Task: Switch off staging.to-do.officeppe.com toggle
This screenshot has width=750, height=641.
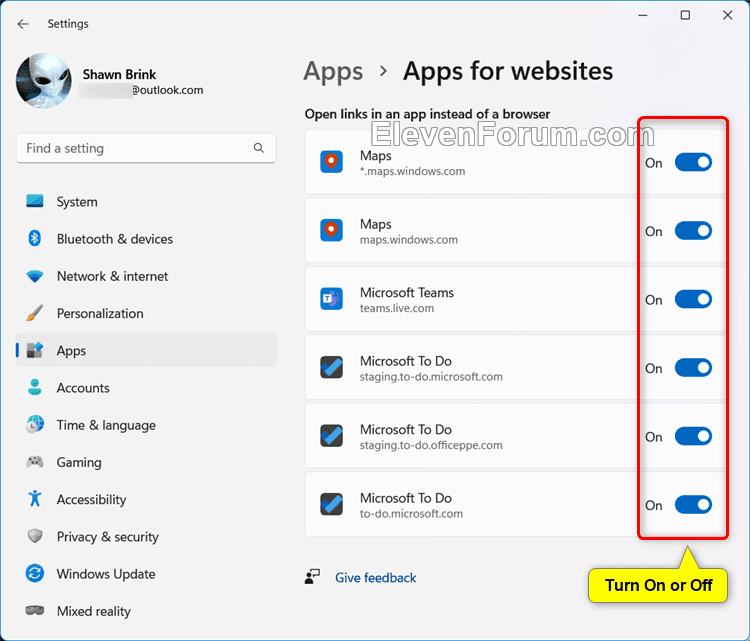Action: click(693, 436)
